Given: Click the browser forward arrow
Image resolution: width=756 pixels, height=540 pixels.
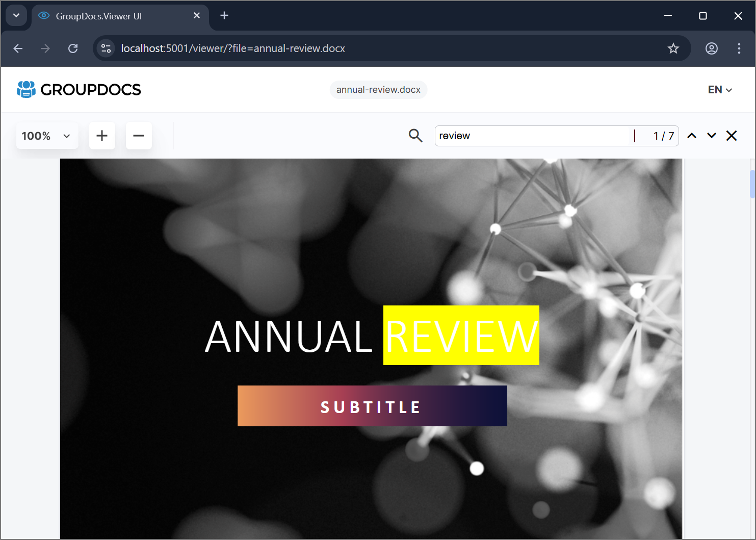Looking at the screenshot, I should 45,48.
